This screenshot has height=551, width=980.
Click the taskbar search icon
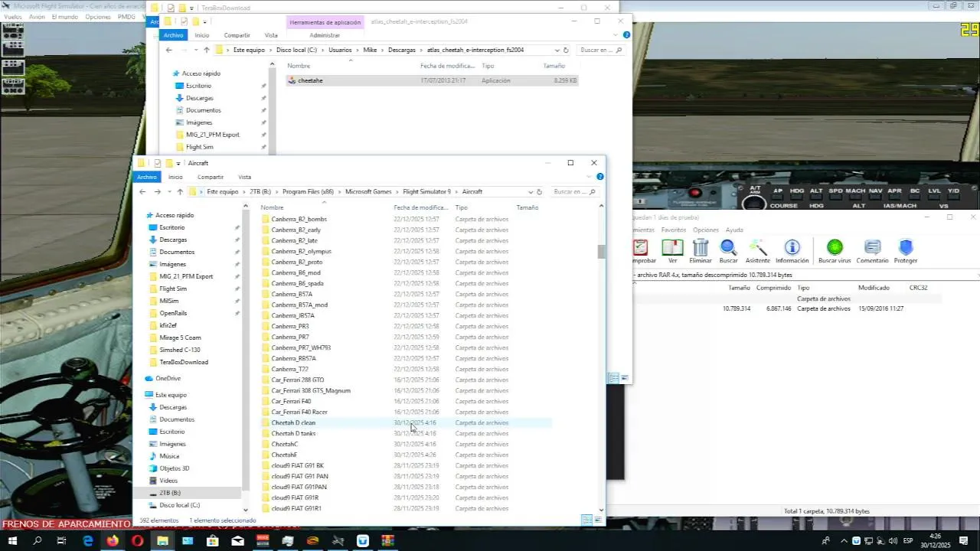[37, 541]
